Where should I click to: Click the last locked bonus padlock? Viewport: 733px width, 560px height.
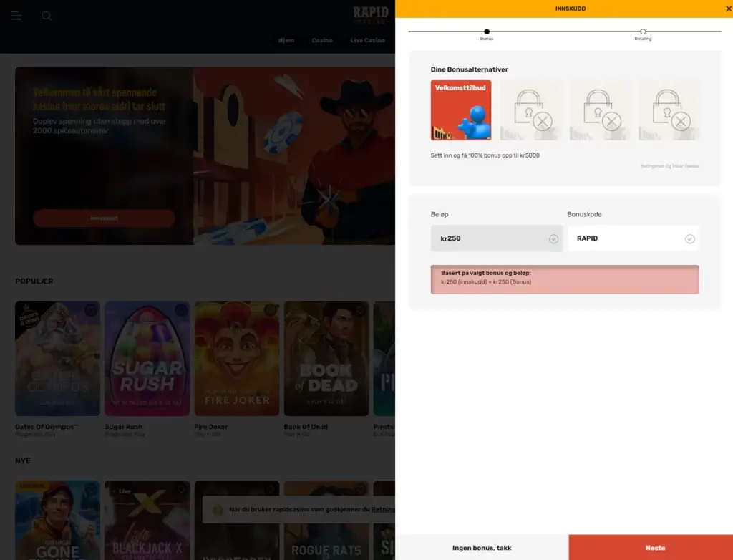[669, 110]
